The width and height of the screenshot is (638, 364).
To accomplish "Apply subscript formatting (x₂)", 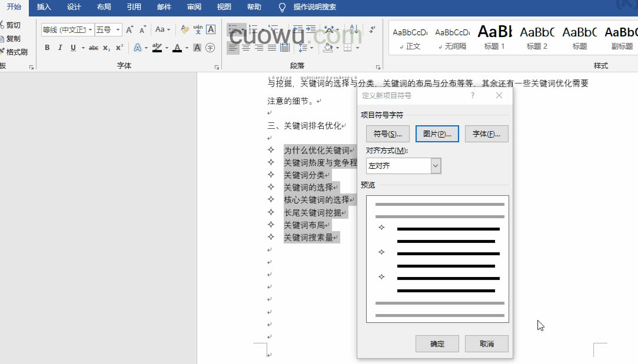I will click(x=106, y=48).
